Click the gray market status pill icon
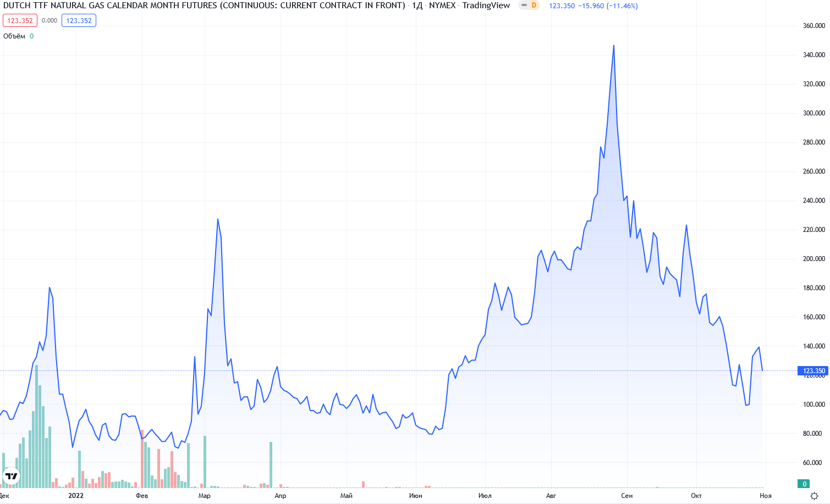 point(524,5)
